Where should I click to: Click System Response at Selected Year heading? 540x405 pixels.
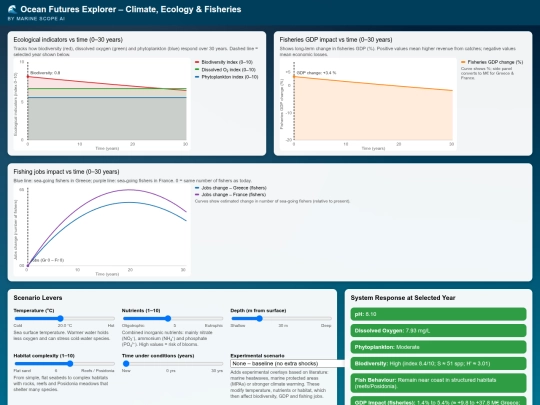tap(403, 298)
